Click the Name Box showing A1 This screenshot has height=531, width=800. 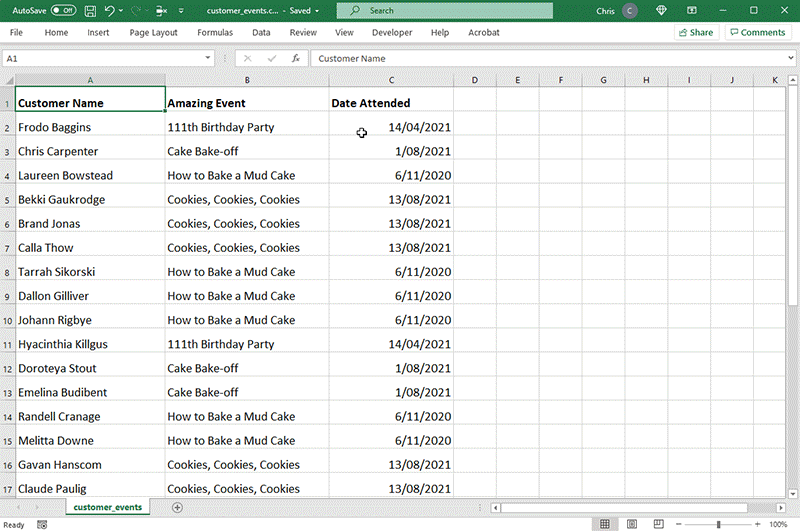click(102, 58)
